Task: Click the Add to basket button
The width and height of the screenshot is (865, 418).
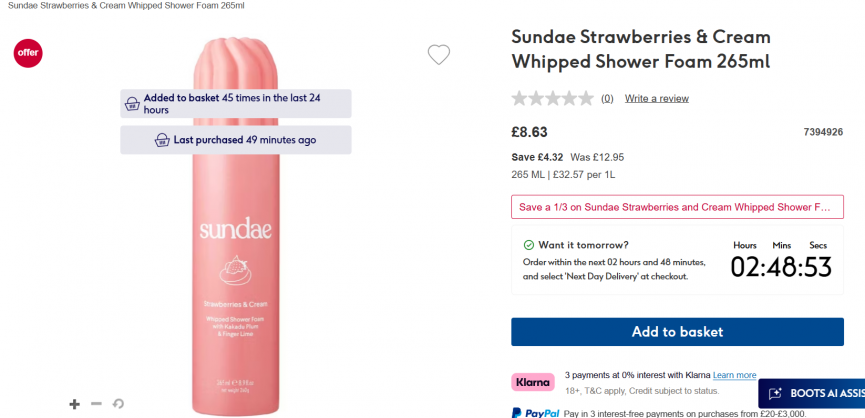Action: 677,332
